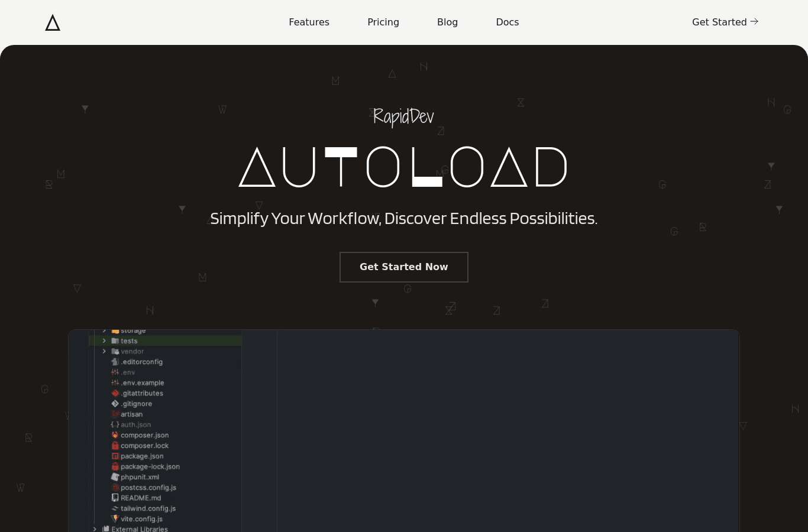Expand the External Libraries node
The height and width of the screenshot is (532, 808).
pyautogui.click(x=95, y=529)
